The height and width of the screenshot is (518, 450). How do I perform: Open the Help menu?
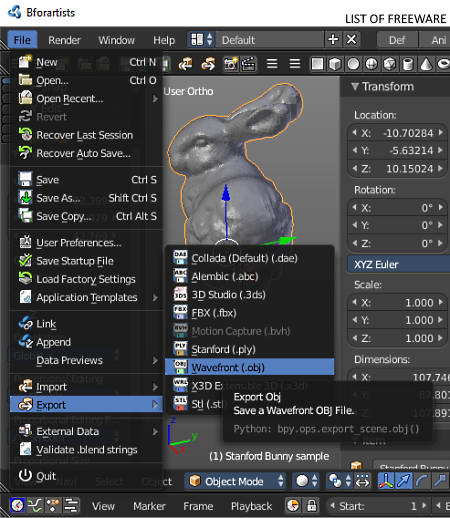tap(164, 40)
